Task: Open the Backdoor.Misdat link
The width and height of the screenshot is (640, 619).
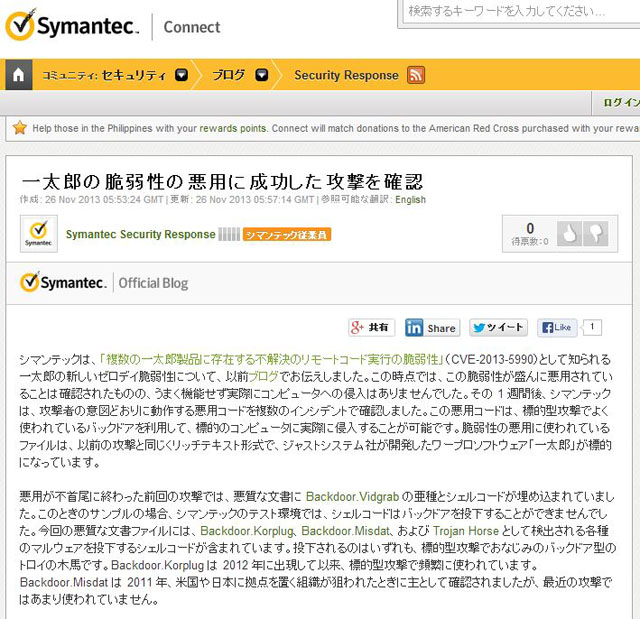Action: coord(345,531)
